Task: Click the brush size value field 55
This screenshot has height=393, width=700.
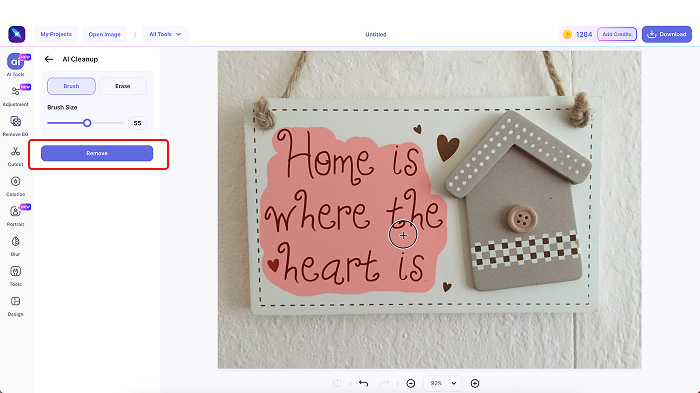Action: pyautogui.click(x=138, y=123)
